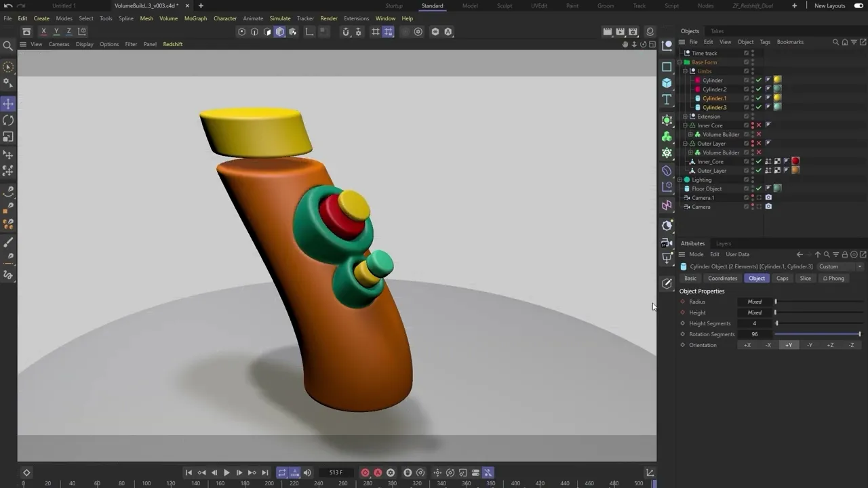Select the Rotate tool in left toolbar
The height and width of the screenshot is (488, 868).
[x=8, y=120]
